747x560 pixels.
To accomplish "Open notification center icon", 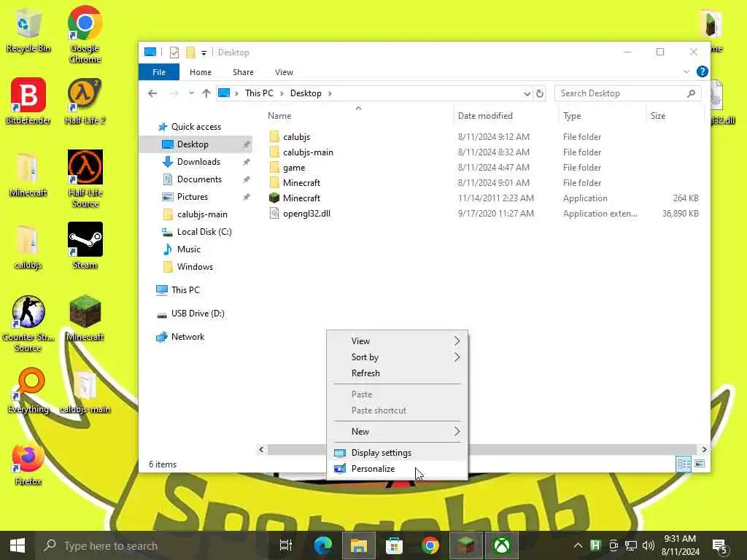I will (x=719, y=546).
